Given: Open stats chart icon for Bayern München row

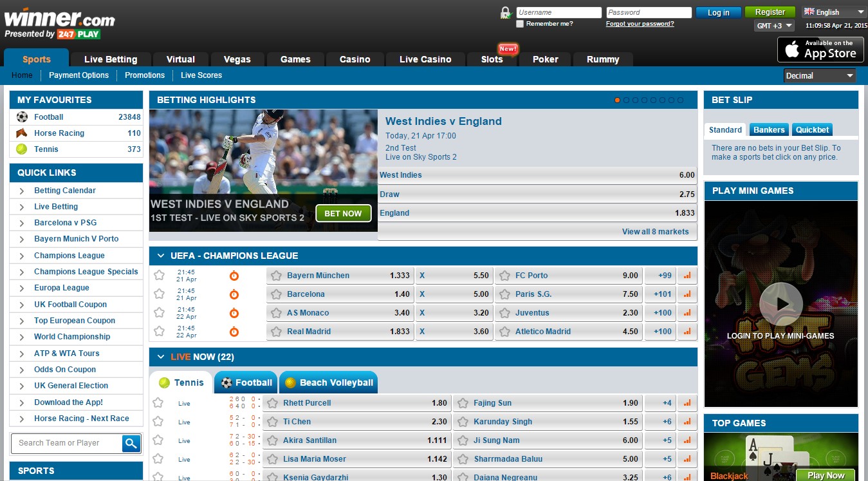Looking at the screenshot, I should tap(687, 276).
